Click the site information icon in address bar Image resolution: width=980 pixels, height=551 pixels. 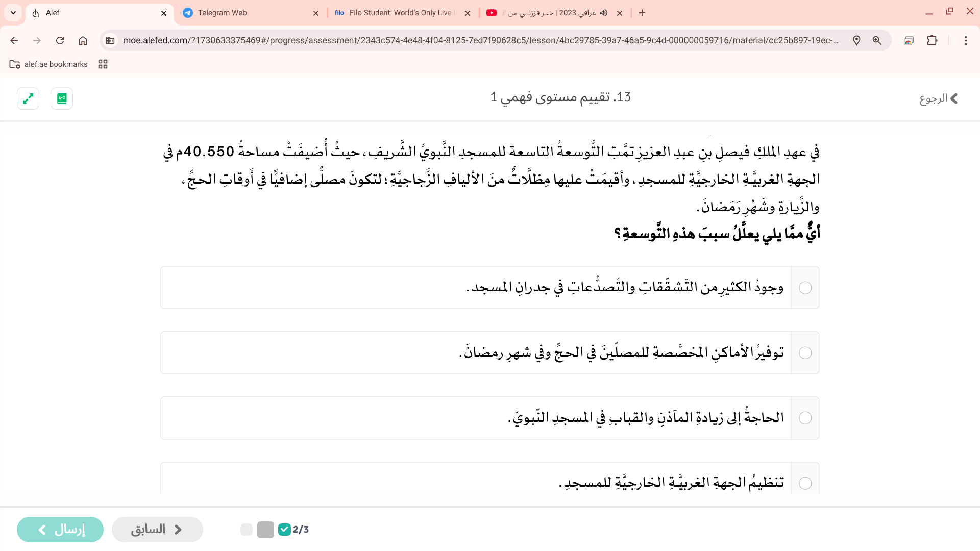coord(110,40)
